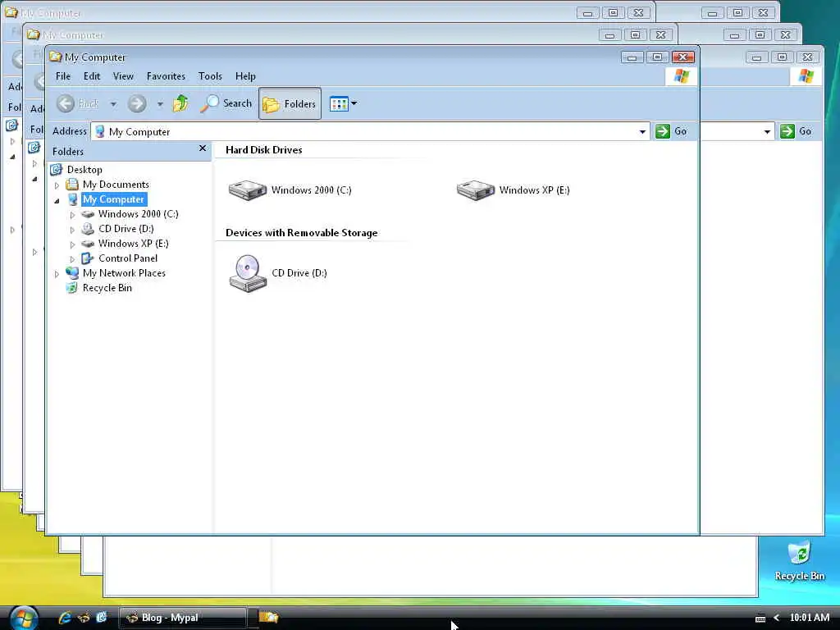The width and height of the screenshot is (840, 630).
Task: Click the Mypal quick launch icon
Action: click(x=84, y=618)
